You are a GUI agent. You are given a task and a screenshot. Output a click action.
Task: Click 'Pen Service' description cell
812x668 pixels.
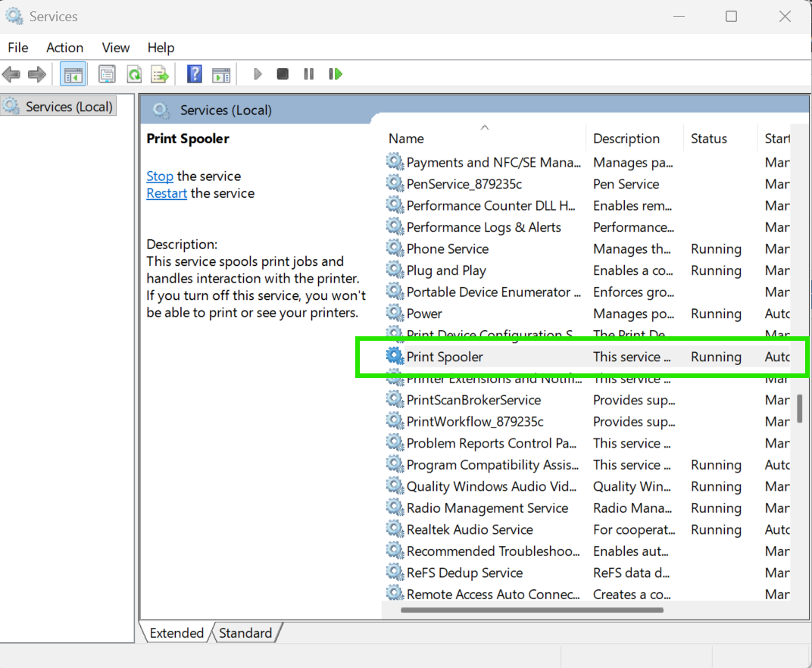[x=626, y=184]
